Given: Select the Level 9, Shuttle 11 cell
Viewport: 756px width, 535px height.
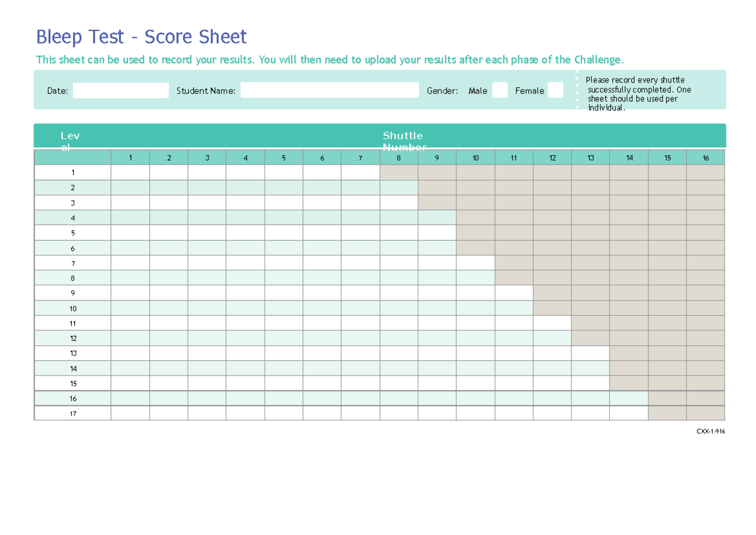Looking at the screenshot, I should pyautogui.click(x=514, y=293).
